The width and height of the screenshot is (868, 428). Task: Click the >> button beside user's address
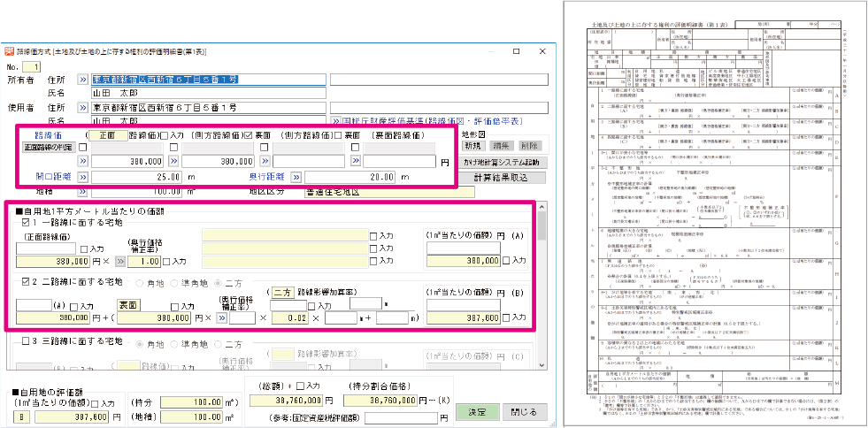click(x=83, y=106)
